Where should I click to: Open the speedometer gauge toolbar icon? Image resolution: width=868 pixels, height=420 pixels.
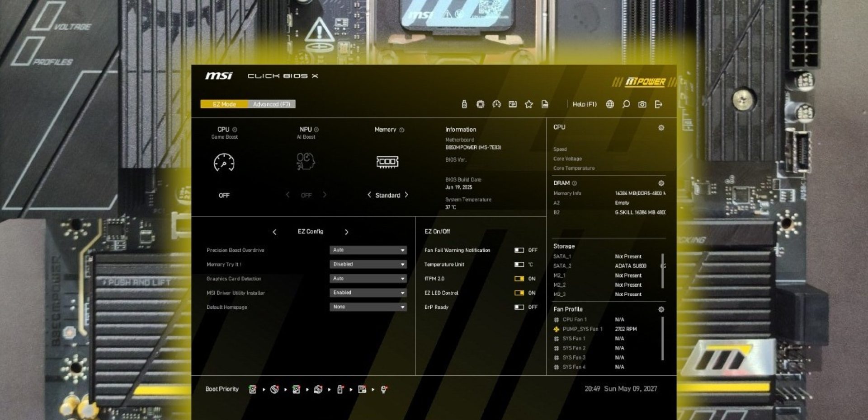pos(496,104)
